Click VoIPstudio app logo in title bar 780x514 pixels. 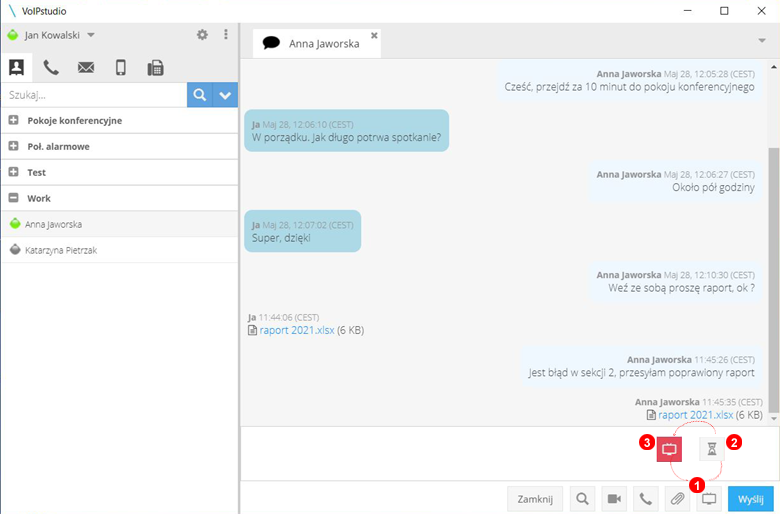click(x=12, y=11)
